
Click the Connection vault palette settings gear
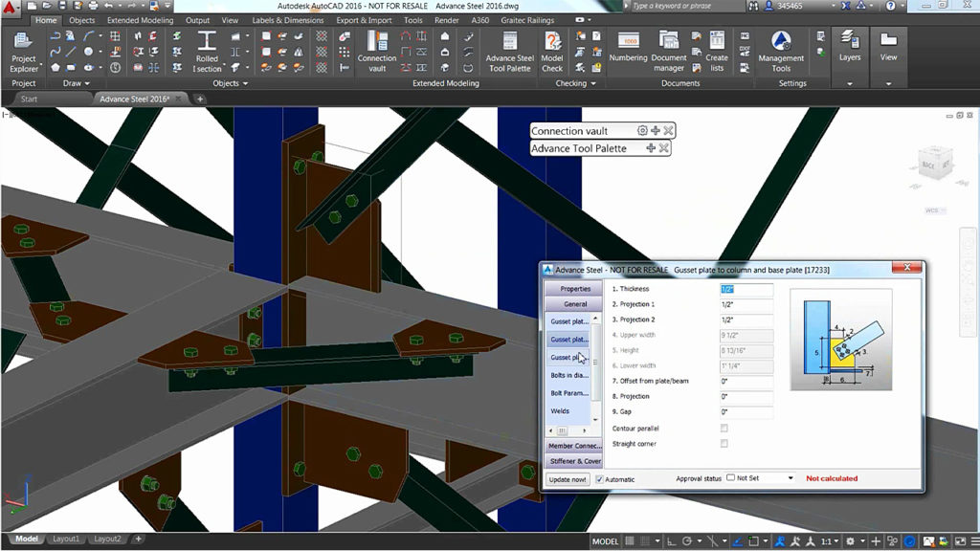642,130
